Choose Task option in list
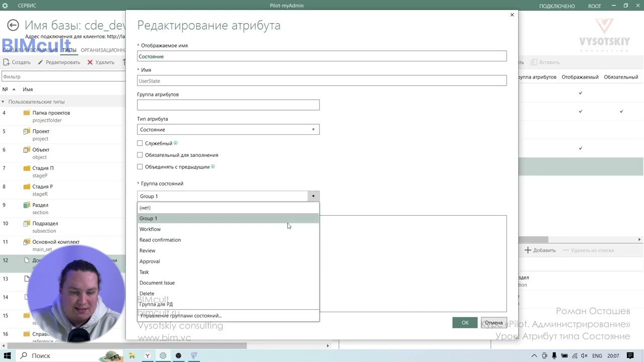 pos(228,272)
